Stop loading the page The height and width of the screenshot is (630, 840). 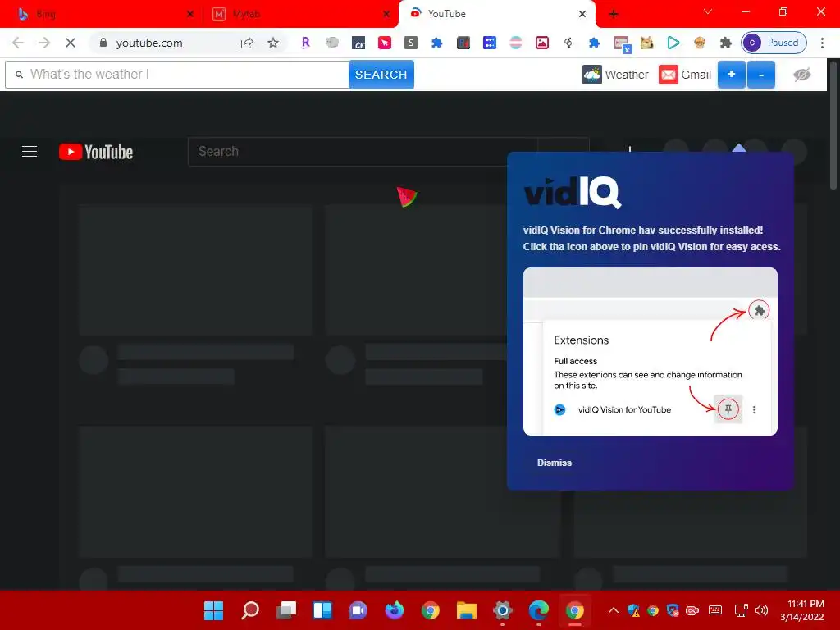(x=71, y=43)
